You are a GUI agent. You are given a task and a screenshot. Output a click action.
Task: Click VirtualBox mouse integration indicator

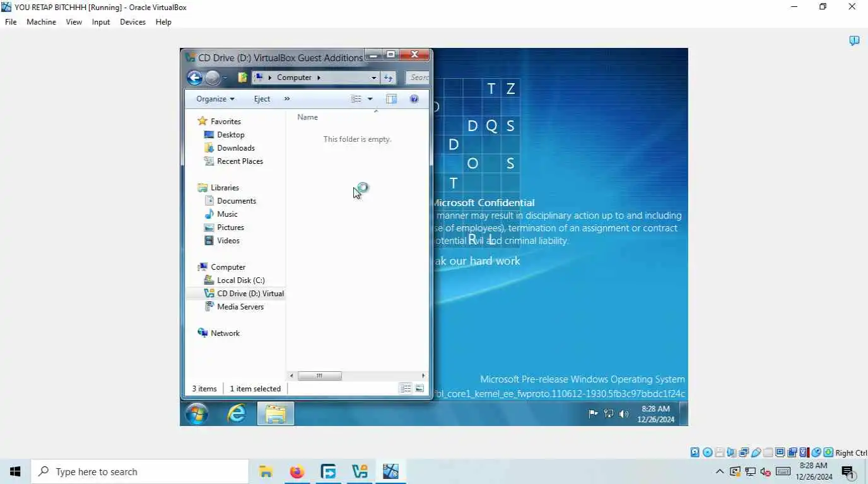click(816, 452)
